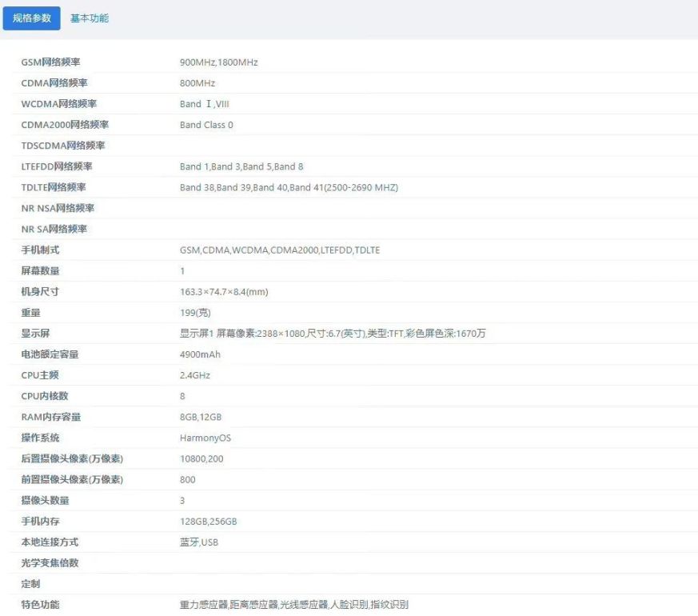Image resolution: width=698 pixels, height=616 pixels.
Task: Click the CDMA2000网络频率 label
Action: coord(65,125)
